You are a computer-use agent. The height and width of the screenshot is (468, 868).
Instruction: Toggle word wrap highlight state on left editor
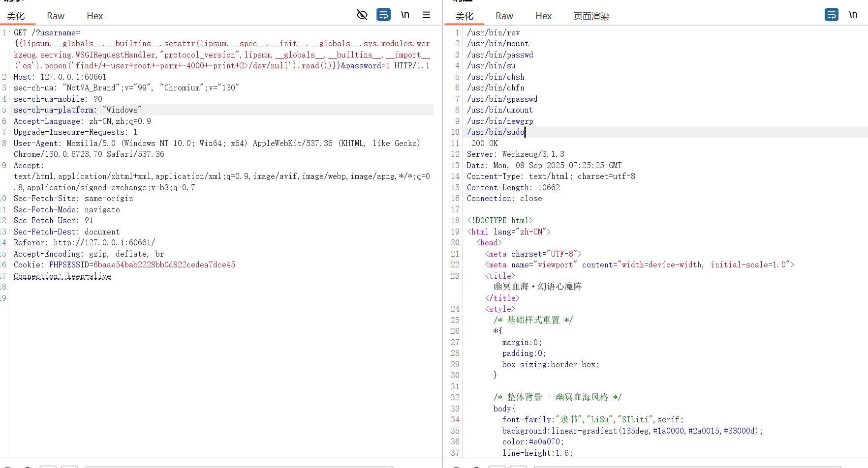pyautogui.click(x=384, y=15)
